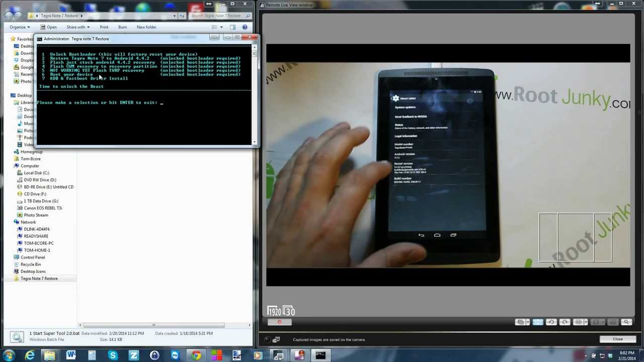Open the Share with dropdown

77,27
